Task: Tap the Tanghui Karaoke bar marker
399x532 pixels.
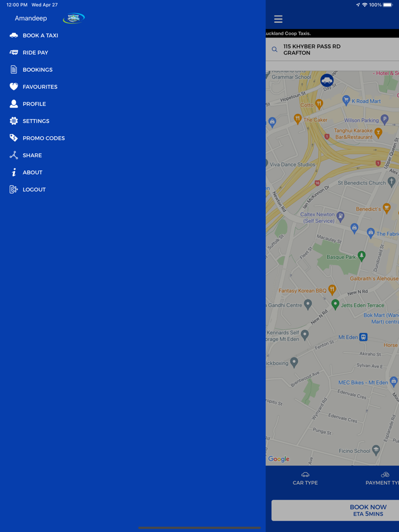Action: (378, 133)
